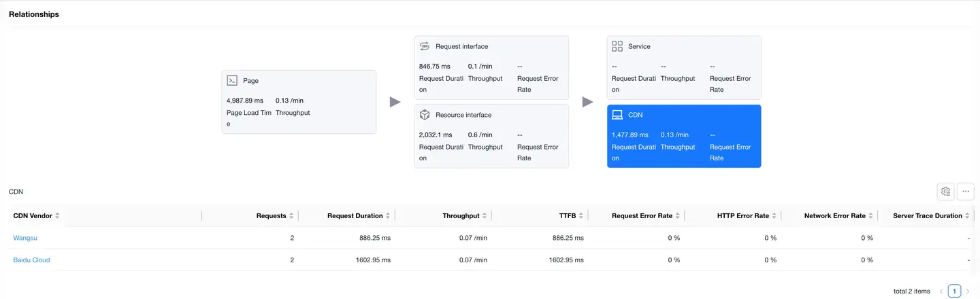
Task: Sort by HTTP Error Rate column
Action: (774, 216)
